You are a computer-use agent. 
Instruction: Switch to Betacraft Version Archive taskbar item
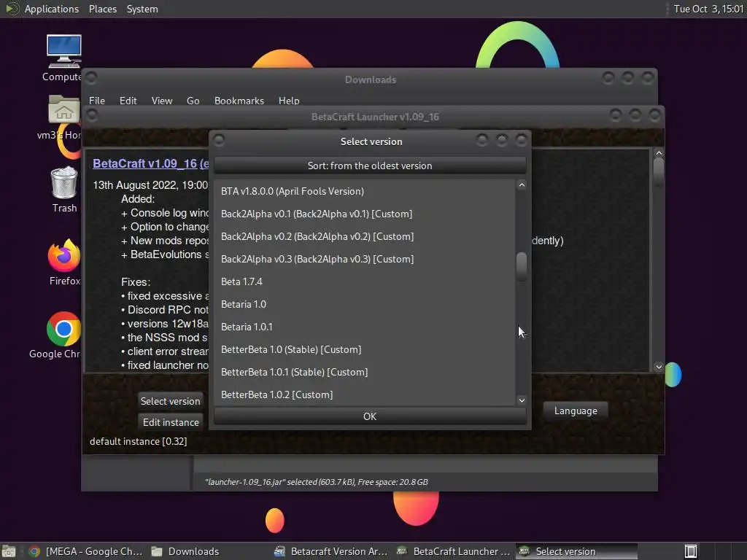click(x=332, y=551)
